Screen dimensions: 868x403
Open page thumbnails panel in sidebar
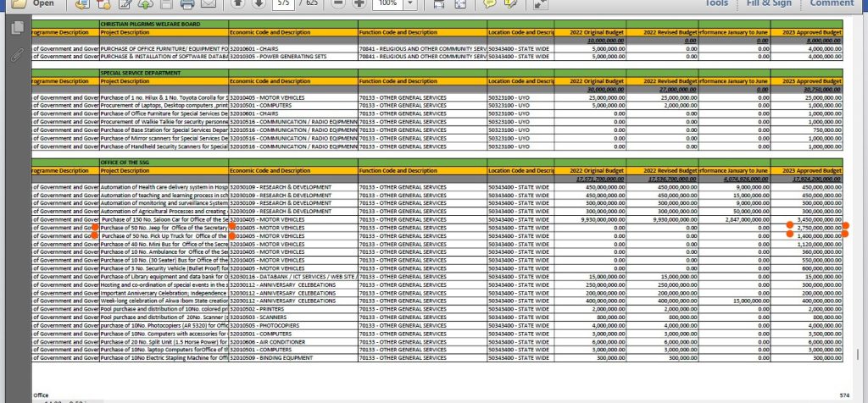18,28
